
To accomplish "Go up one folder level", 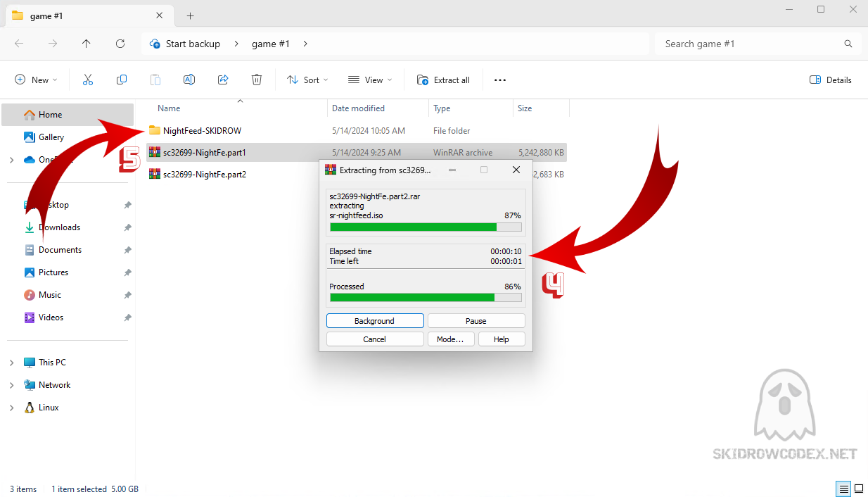I will click(x=87, y=44).
